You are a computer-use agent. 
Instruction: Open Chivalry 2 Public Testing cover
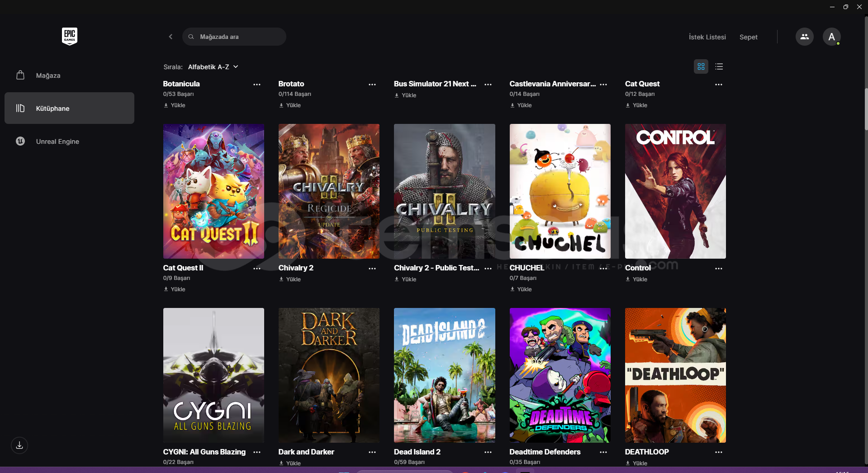[x=445, y=191]
